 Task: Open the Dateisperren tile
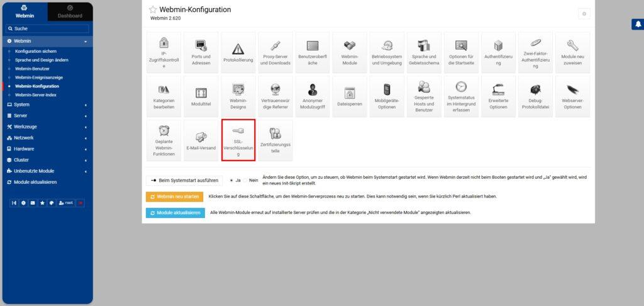(x=350, y=96)
